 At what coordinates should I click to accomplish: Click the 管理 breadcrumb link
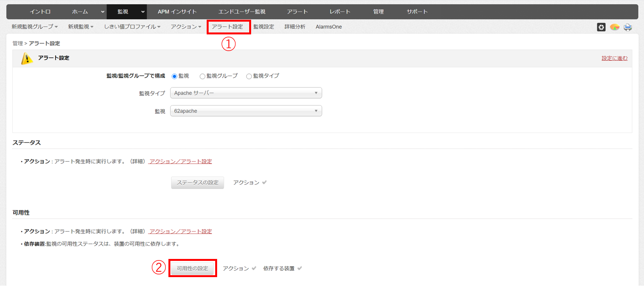[18, 43]
